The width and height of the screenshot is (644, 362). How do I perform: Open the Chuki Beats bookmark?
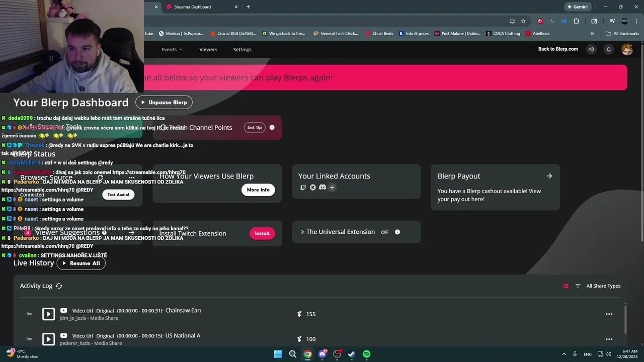pos(379,34)
